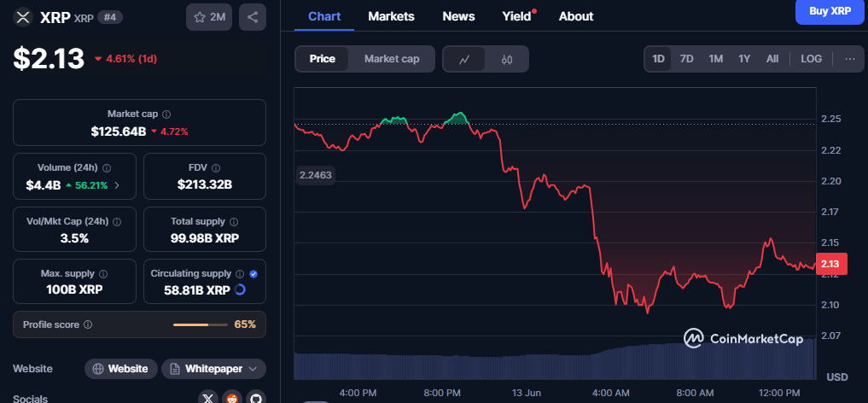Open the GitHub social icon
Viewport: 868px width, 403px height.
(255, 398)
